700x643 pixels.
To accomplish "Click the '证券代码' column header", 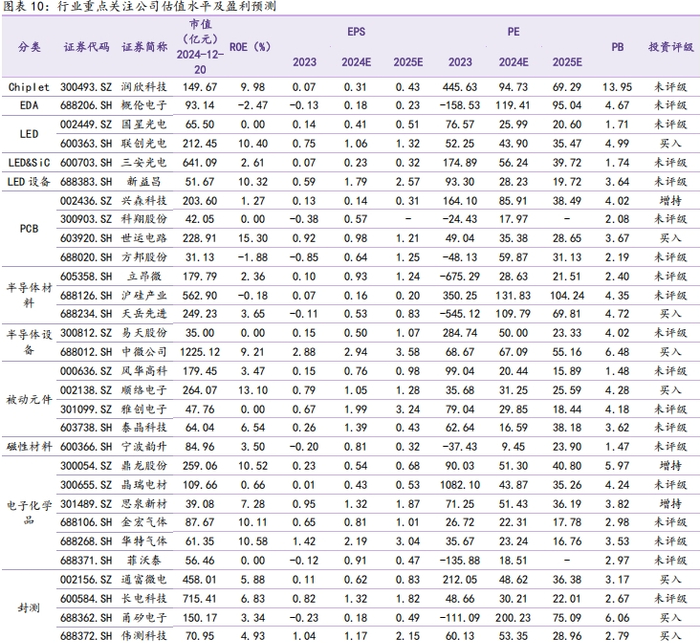I will [x=86, y=47].
